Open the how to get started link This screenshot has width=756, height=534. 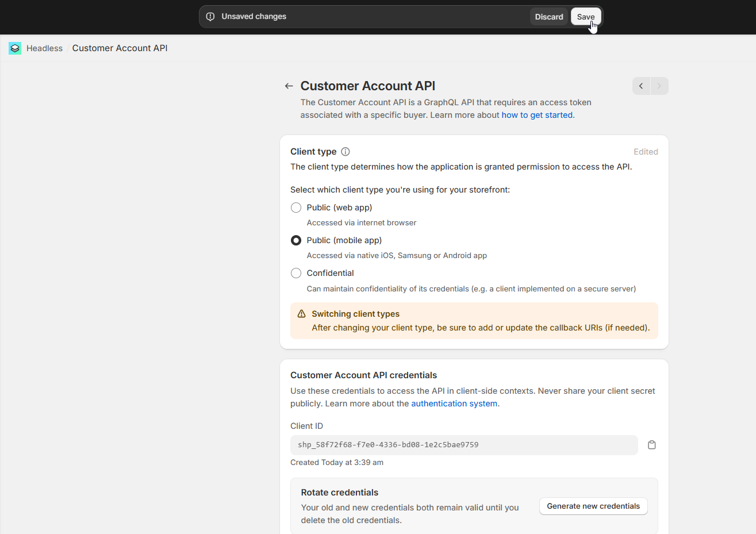tap(537, 115)
